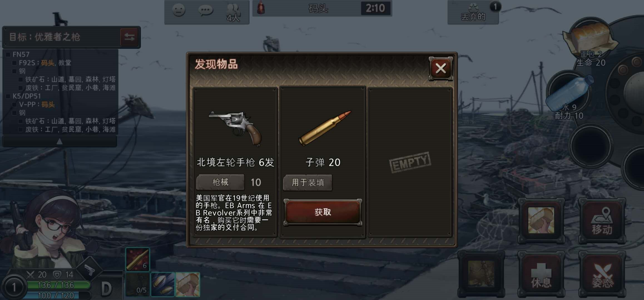The width and height of the screenshot is (644, 300).
Task: Click the water bottle 水 9 slot
Action: (569, 96)
